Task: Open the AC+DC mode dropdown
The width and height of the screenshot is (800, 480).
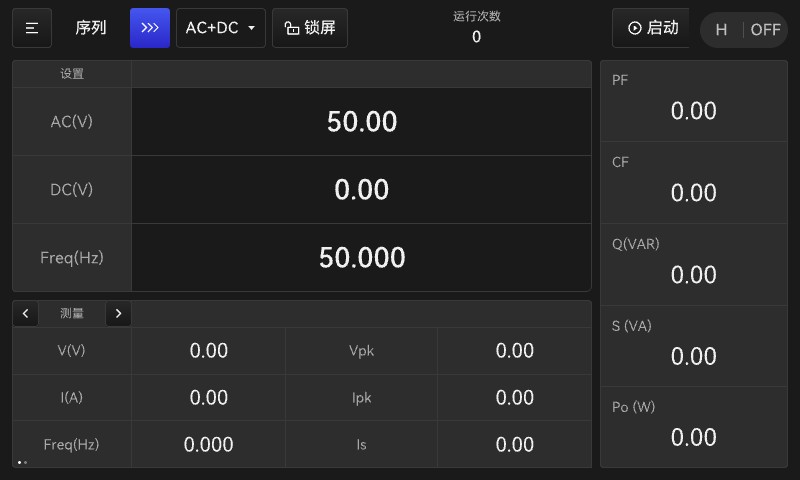Action: click(220, 28)
